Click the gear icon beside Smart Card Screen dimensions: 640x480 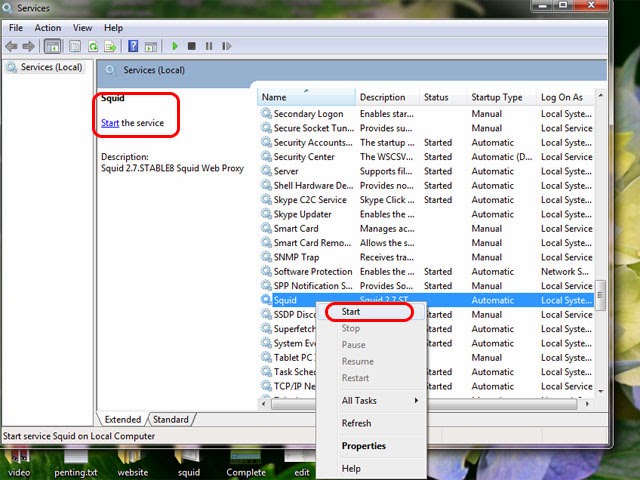pos(266,228)
